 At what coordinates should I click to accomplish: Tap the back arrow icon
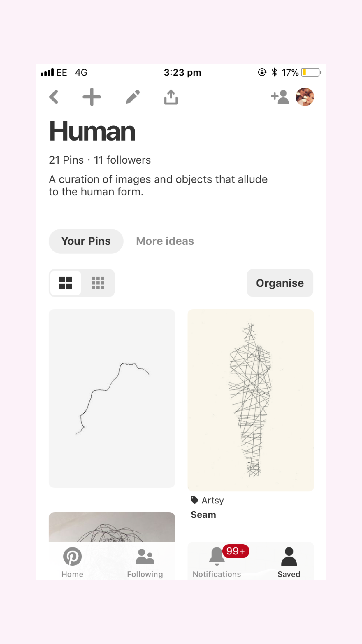click(54, 97)
